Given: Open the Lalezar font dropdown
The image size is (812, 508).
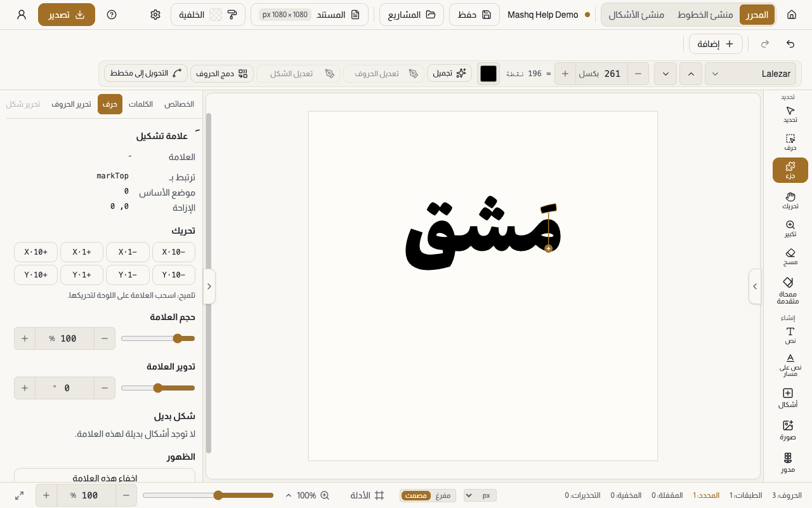Looking at the screenshot, I should (x=750, y=74).
